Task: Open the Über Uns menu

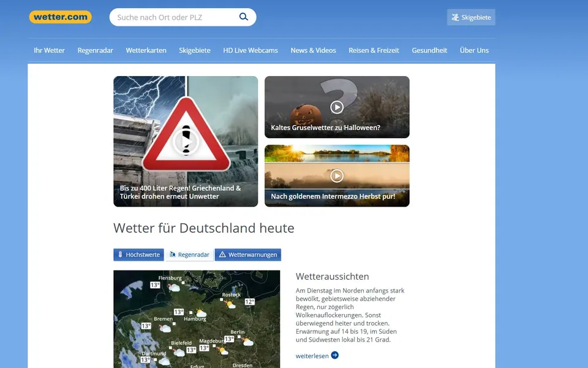Action: (474, 50)
